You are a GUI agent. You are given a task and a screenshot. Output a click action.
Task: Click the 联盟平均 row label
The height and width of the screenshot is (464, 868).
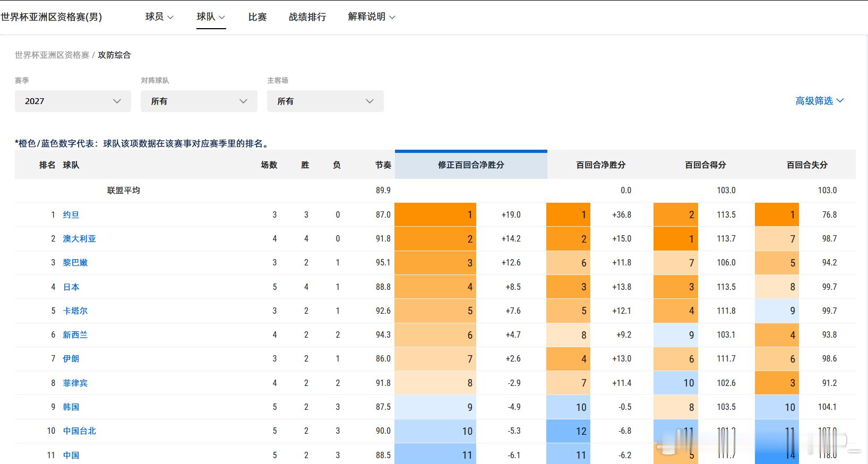pyautogui.click(x=124, y=190)
